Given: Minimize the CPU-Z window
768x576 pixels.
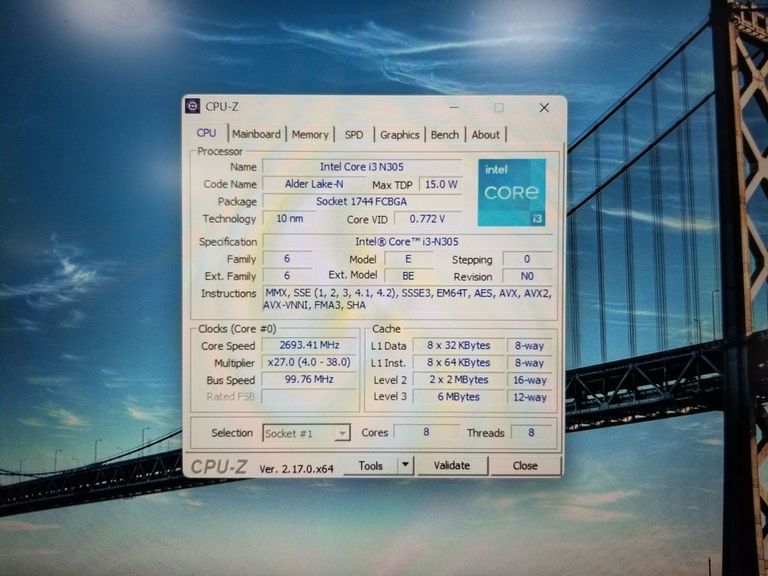Looking at the screenshot, I should click(454, 107).
